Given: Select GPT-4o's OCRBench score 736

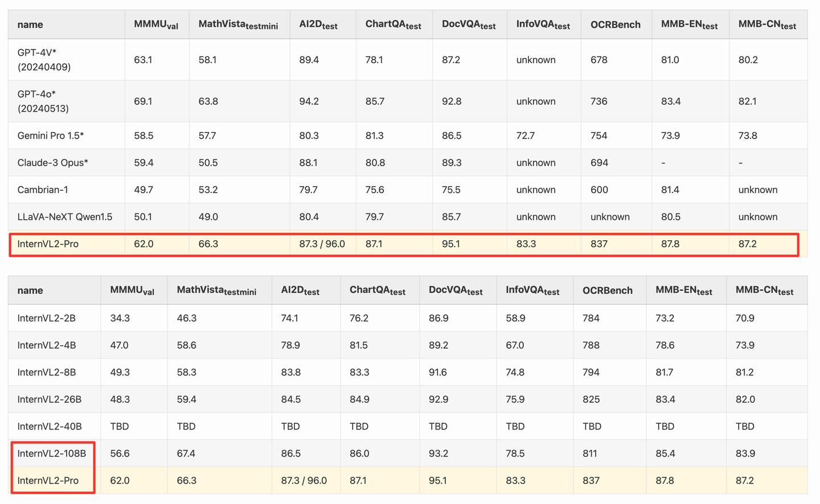Looking at the screenshot, I should pyautogui.click(x=599, y=101).
